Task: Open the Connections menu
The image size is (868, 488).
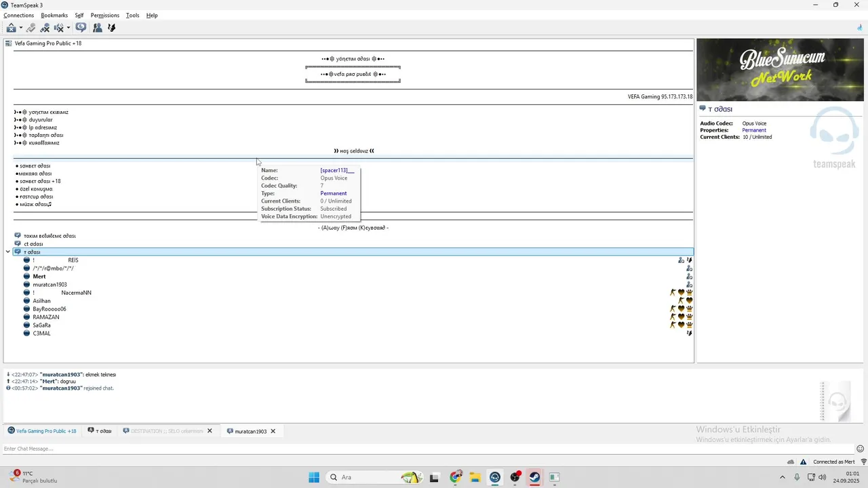Action: pos(19,15)
